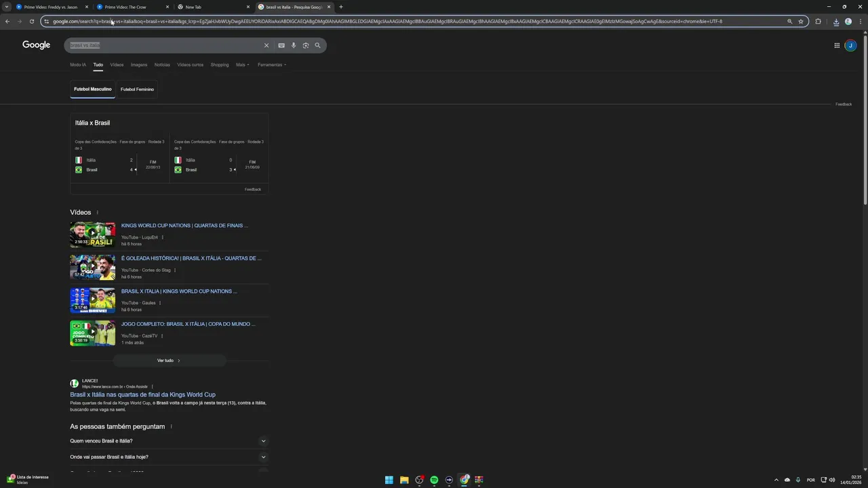The height and width of the screenshot is (488, 868).
Task: Click the Ver tudo videos button
Action: 170,361
